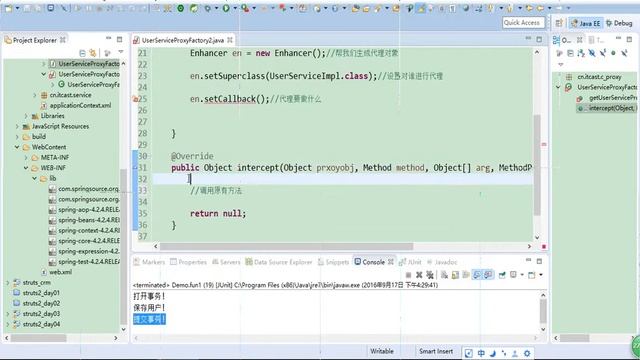Click the Display Selected Console icon
Screen dimensions: 640x360
[x=513, y=275]
